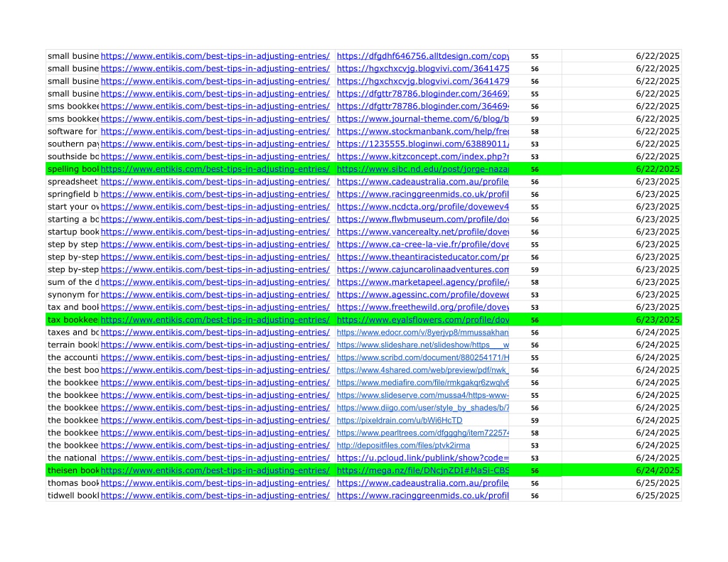
Task: Select the highlighted "theisen book" keyword cell
Action: (73, 470)
